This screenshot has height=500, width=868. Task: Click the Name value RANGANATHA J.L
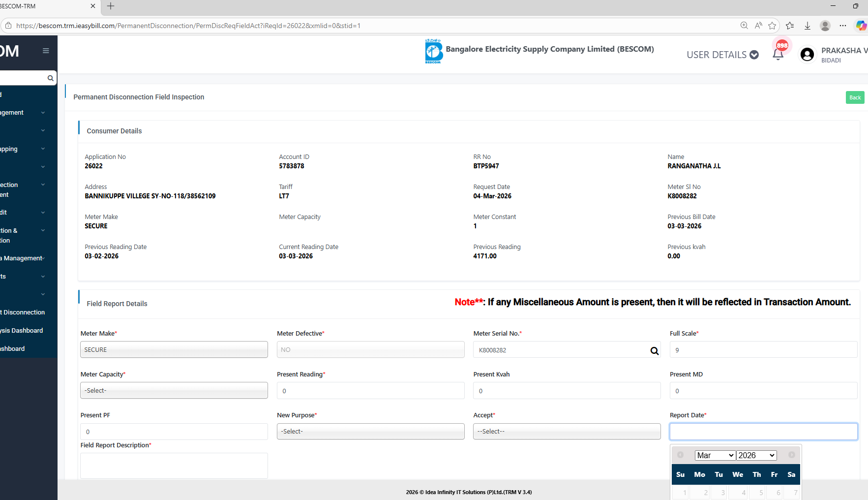(x=694, y=166)
